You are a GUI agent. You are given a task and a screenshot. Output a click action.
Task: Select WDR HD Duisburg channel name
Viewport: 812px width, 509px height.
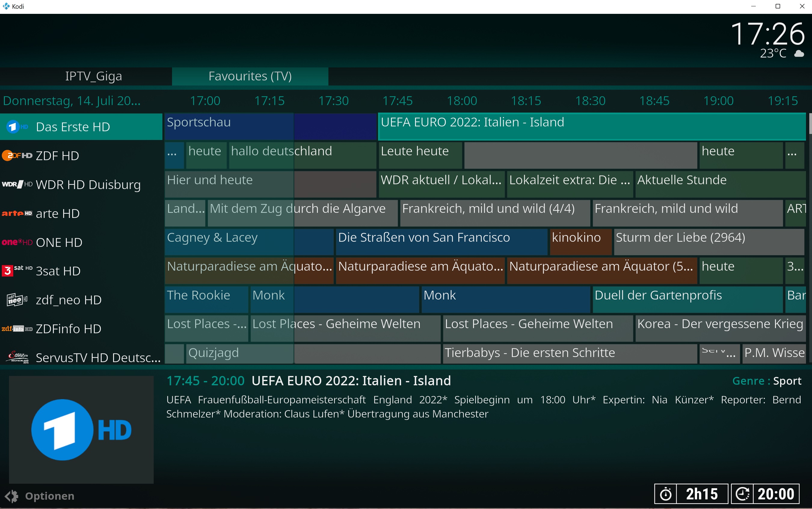(x=88, y=185)
